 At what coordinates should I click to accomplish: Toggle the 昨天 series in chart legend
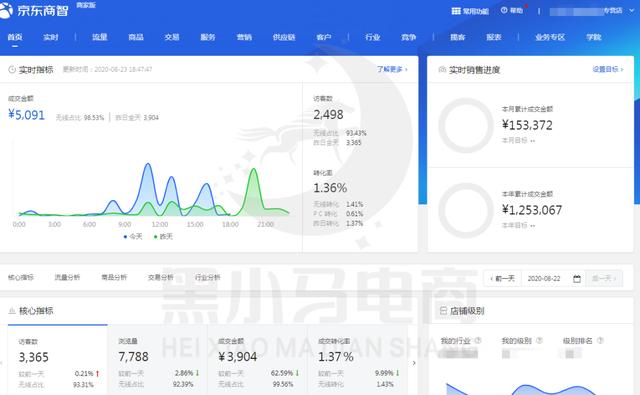point(163,237)
